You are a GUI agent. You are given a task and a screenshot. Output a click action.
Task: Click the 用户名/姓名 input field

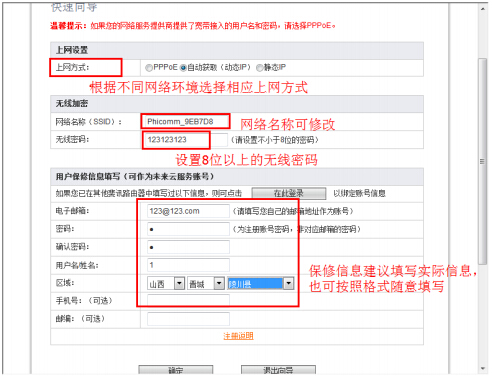(188, 265)
